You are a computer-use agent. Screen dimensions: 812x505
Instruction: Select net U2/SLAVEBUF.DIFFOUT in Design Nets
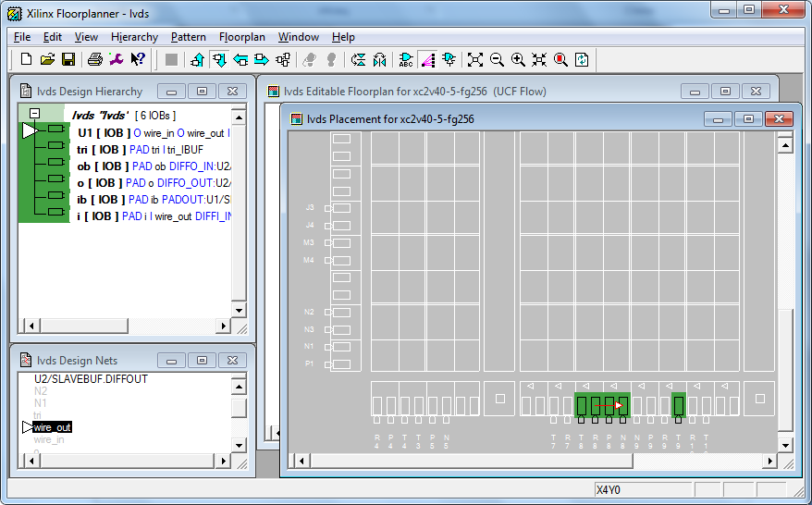91,379
